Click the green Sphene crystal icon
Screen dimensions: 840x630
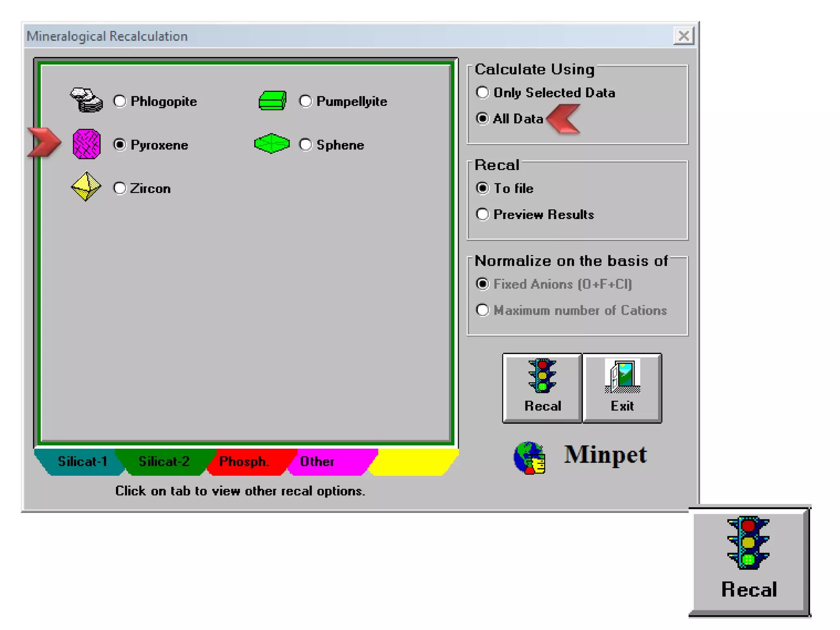[x=272, y=144]
